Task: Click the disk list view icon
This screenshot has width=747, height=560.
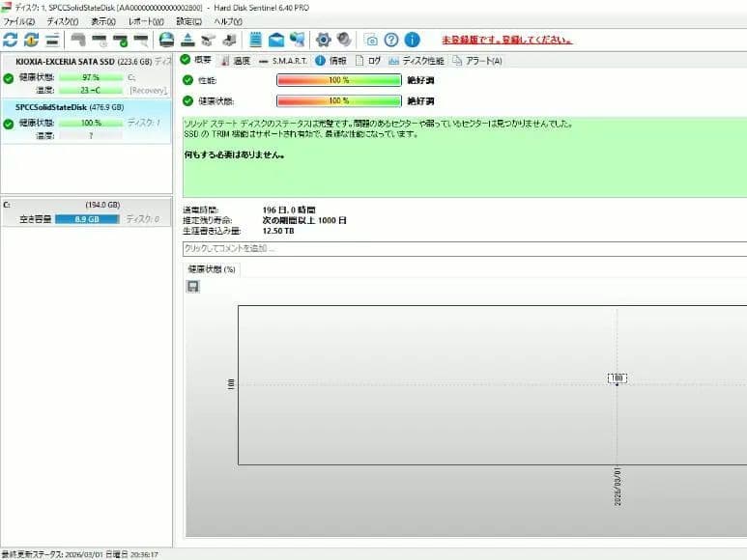Action: (52, 40)
